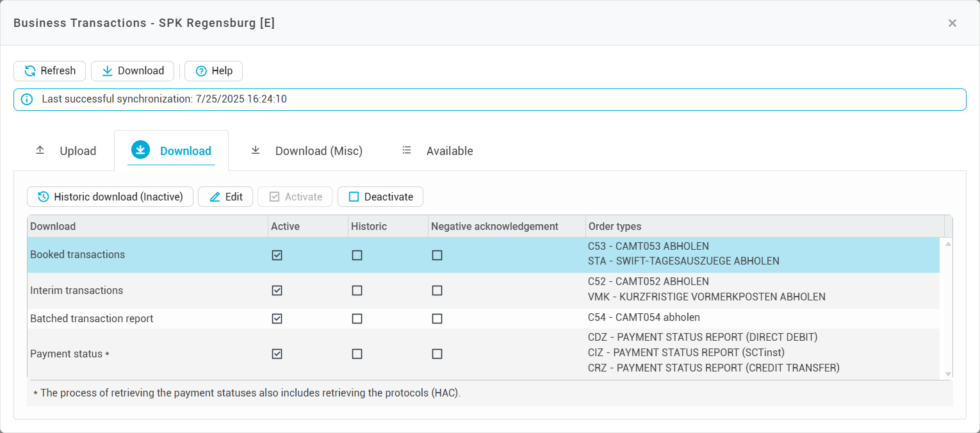This screenshot has height=433, width=980.
Task: Click the Refresh button
Action: pyautogui.click(x=49, y=71)
